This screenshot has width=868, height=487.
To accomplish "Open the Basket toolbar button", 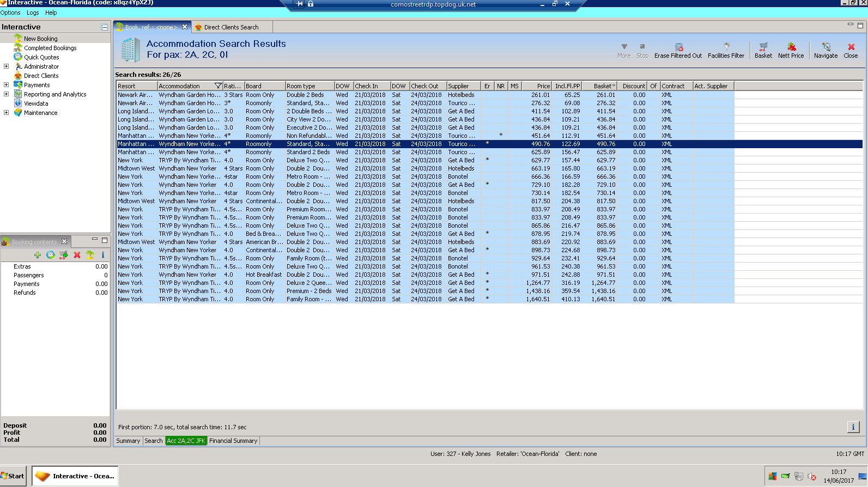I will (x=763, y=51).
